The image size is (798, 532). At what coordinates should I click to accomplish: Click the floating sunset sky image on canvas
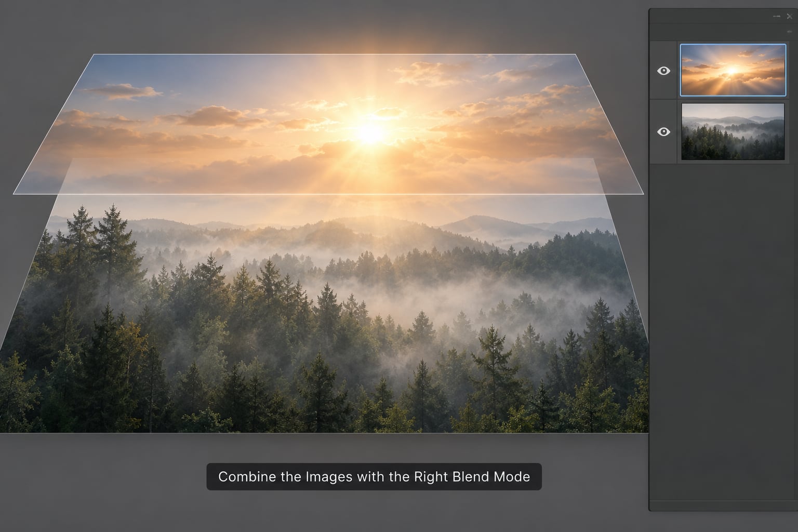pos(328,124)
